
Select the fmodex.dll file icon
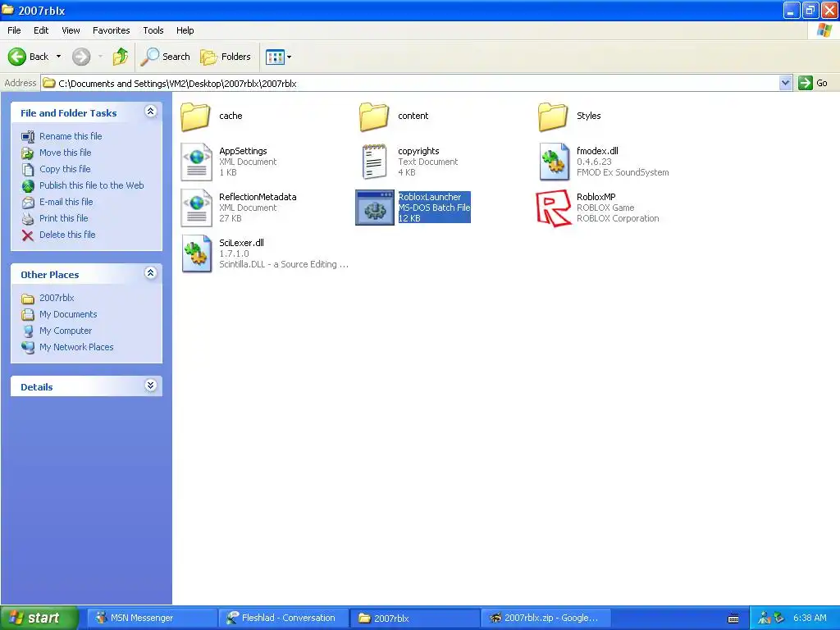point(554,162)
